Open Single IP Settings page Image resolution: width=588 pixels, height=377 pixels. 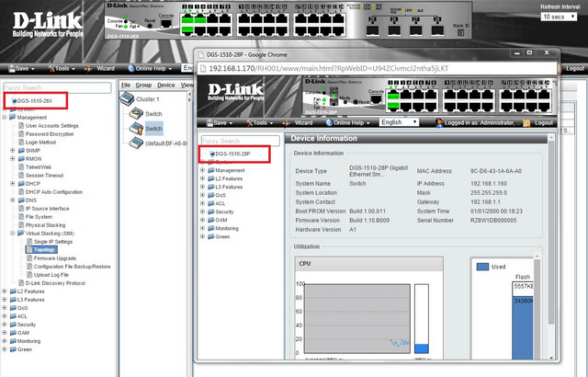tap(53, 242)
